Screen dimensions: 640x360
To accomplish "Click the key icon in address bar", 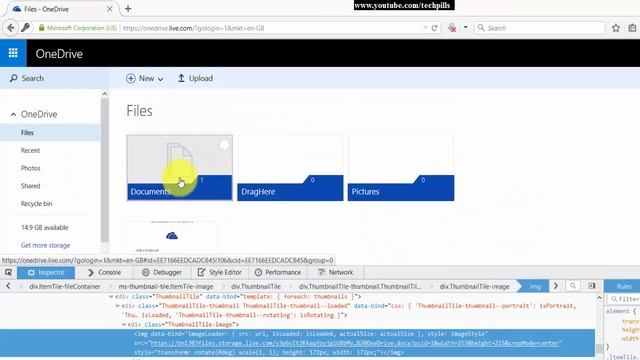I will pos(25,28).
